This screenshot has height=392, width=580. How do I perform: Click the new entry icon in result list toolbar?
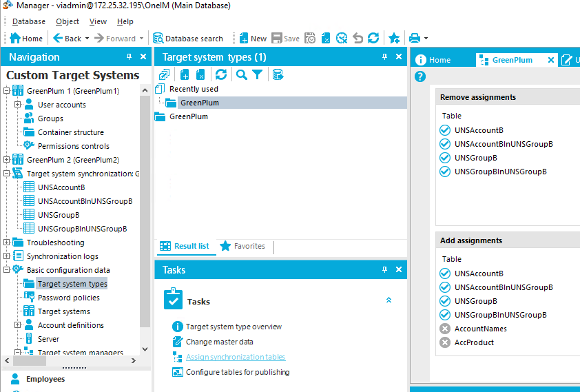pyautogui.click(x=184, y=74)
